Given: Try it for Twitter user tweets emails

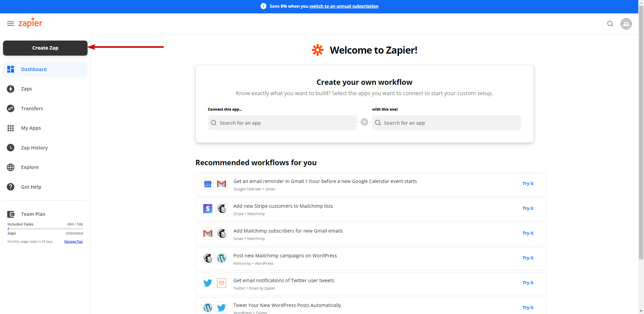Looking at the screenshot, I should tap(528, 283).
